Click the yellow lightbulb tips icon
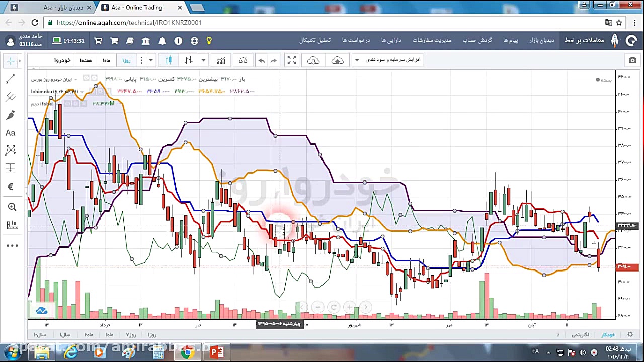Image resolution: width=644 pixels, height=362 pixels. (209, 41)
